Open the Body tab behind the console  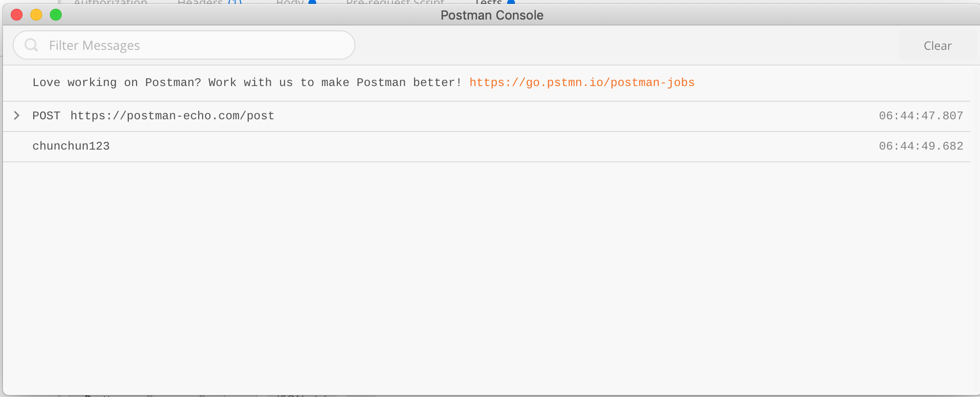point(290,2)
